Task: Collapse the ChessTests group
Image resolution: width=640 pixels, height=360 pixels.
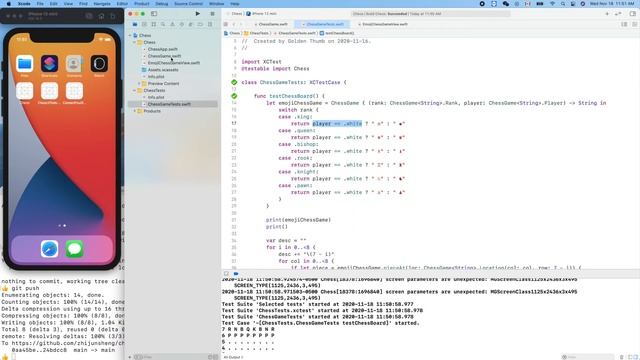Action: pyautogui.click(x=135, y=90)
